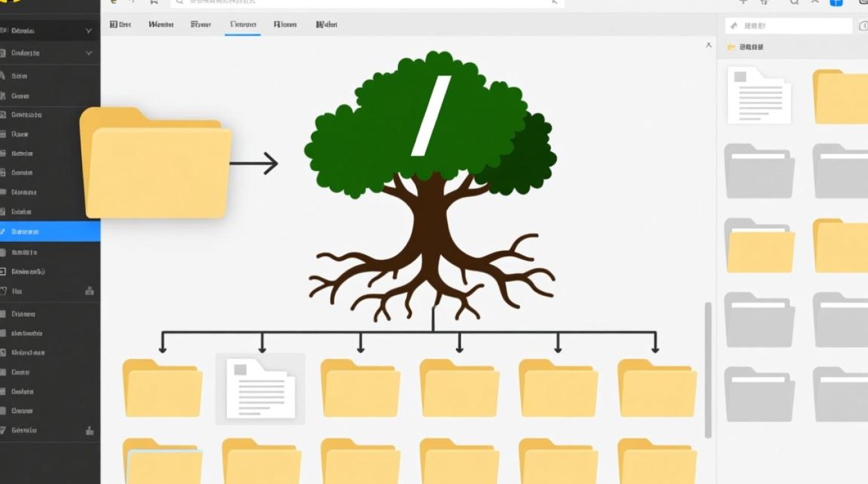Select the underlined active tab

(x=243, y=25)
